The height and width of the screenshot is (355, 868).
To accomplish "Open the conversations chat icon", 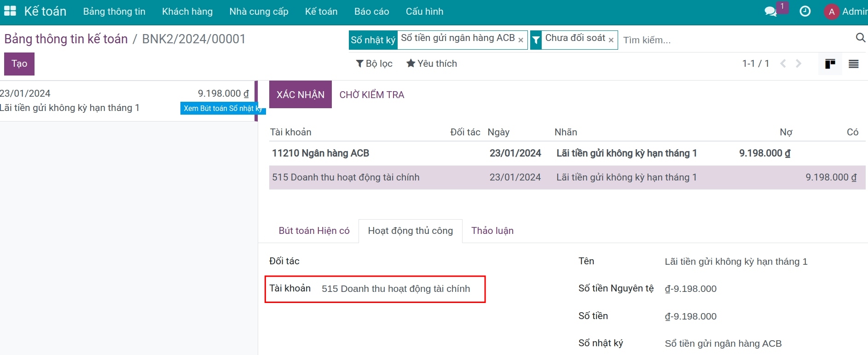I will 770,12.
